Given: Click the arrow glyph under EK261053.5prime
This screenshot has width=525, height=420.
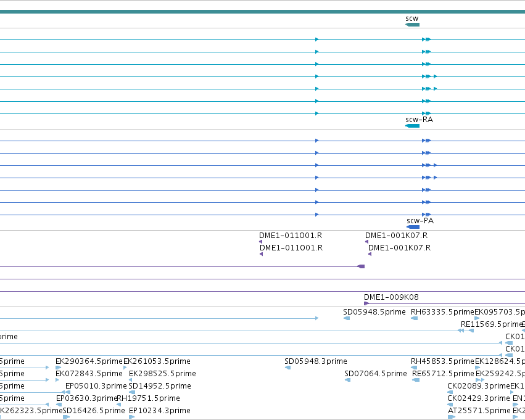Looking at the screenshot, I should click(x=125, y=368).
